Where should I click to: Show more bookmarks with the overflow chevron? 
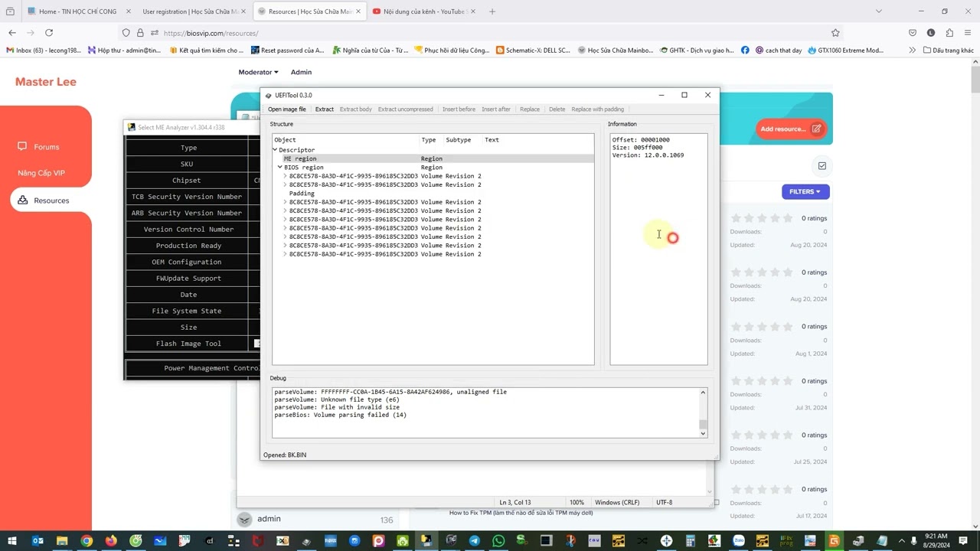[912, 51]
